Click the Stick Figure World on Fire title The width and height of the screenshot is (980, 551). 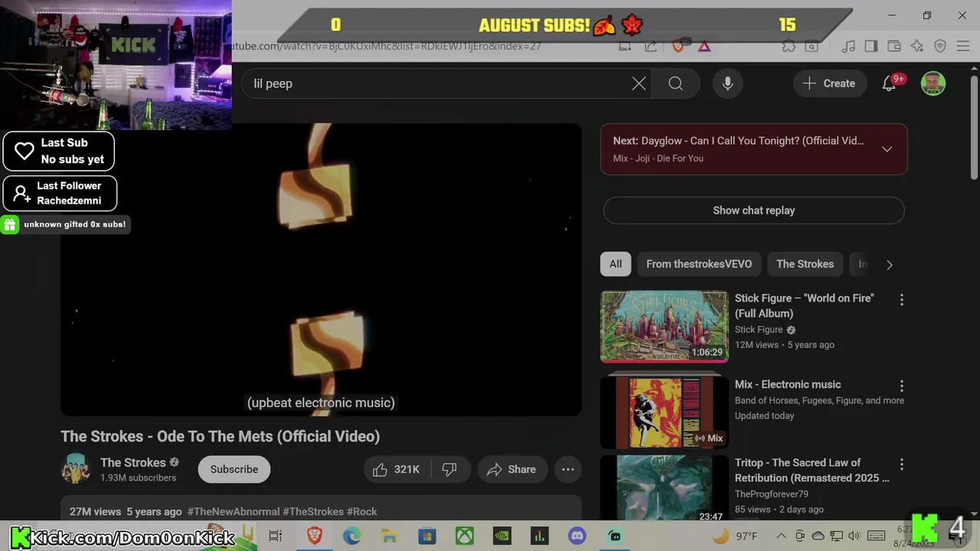click(x=805, y=306)
